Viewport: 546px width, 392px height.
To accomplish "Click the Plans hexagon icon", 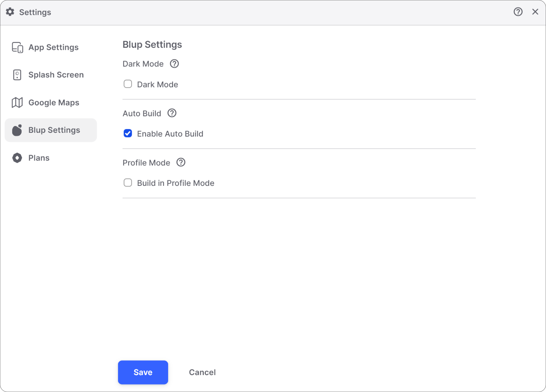I will (17, 158).
